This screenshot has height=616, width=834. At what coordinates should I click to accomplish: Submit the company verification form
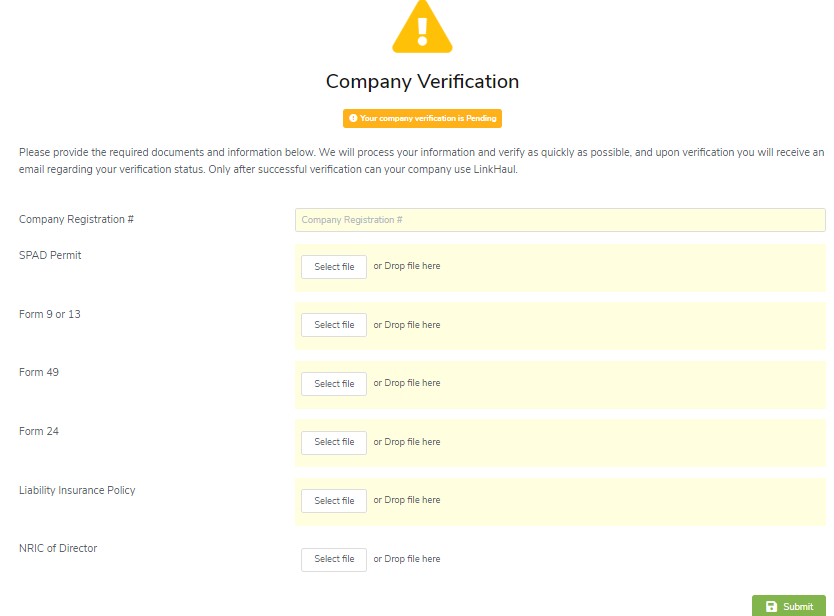tap(788, 607)
